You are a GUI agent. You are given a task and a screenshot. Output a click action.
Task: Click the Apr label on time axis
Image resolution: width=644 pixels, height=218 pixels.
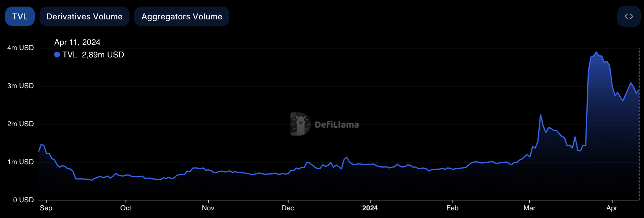(612, 208)
